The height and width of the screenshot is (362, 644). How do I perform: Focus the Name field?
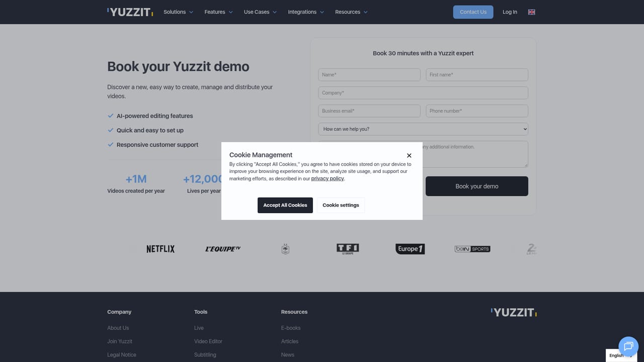coord(369,75)
